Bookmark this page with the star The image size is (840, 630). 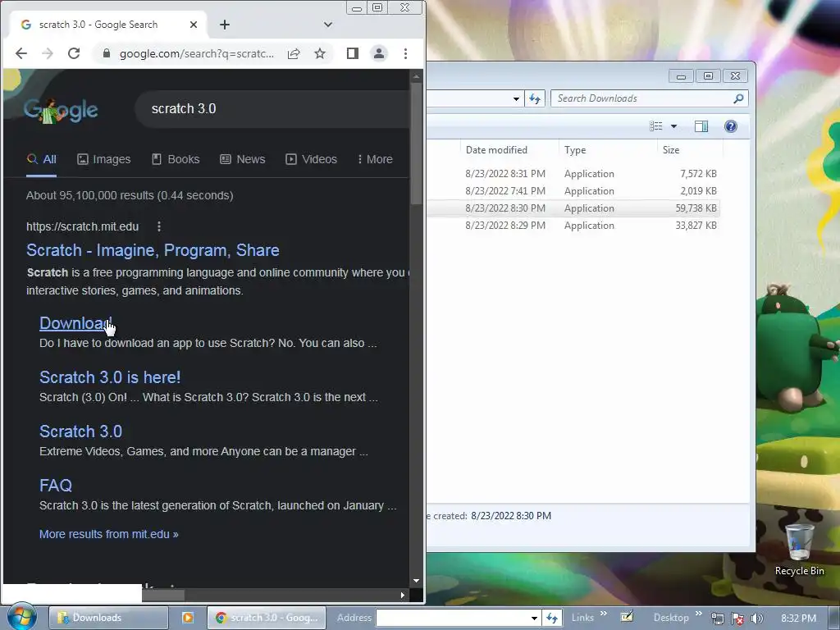click(320, 53)
